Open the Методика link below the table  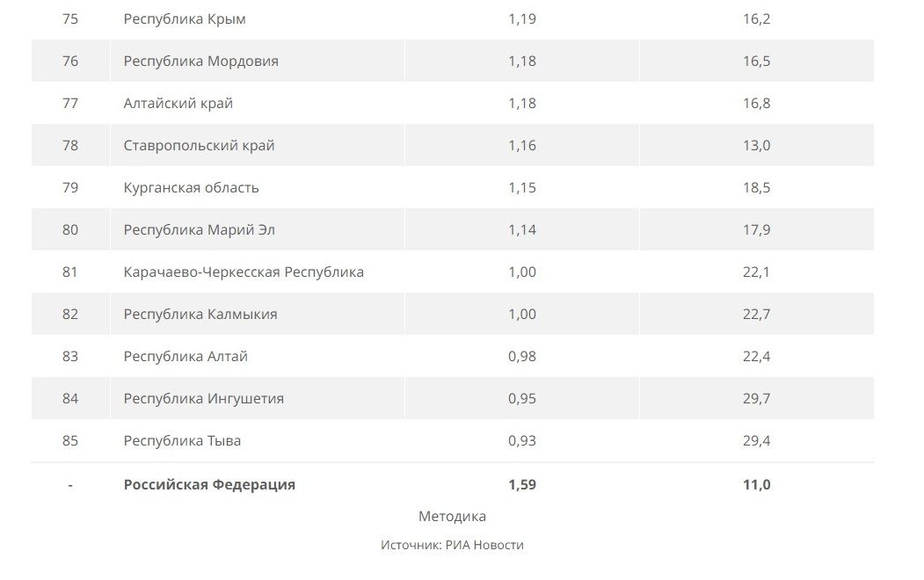(x=452, y=517)
